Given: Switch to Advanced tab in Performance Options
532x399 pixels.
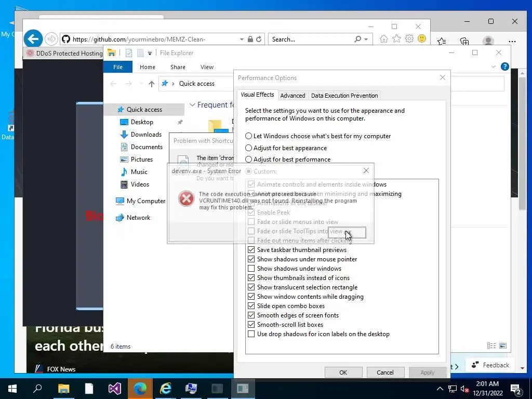Looking at the screenshot, I should tap(292, 96).
